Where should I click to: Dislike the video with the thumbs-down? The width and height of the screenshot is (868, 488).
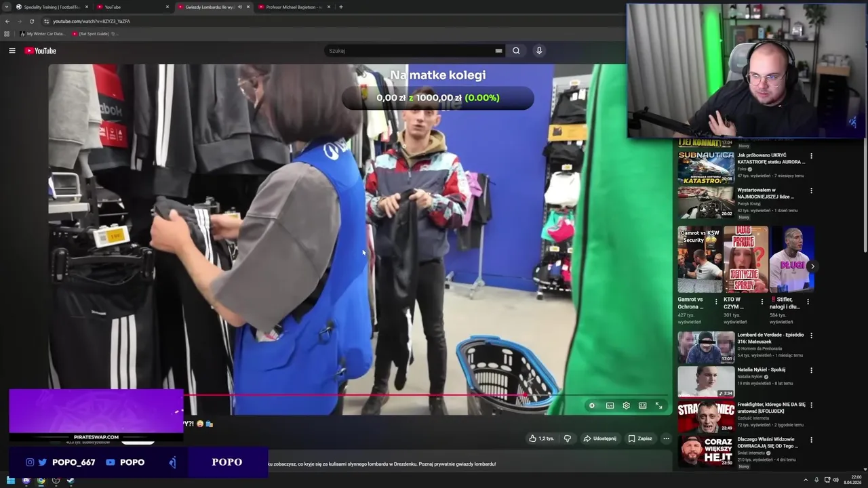tap(568, 439)
